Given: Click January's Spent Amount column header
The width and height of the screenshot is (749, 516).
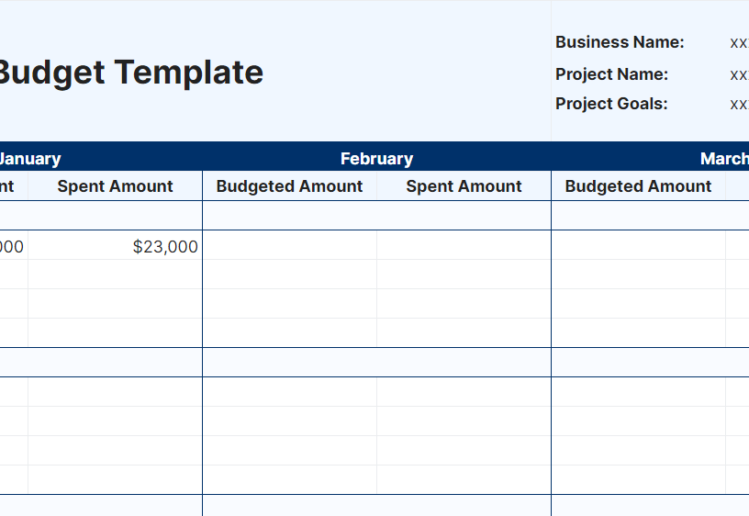Looking at the screenshot, I should tap(115, 186).
